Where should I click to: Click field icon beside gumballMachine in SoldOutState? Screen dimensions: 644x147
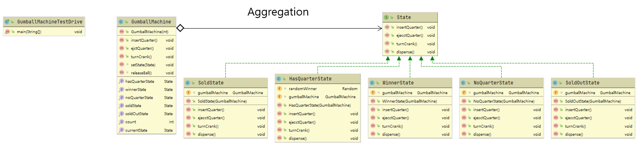[556, 93]
